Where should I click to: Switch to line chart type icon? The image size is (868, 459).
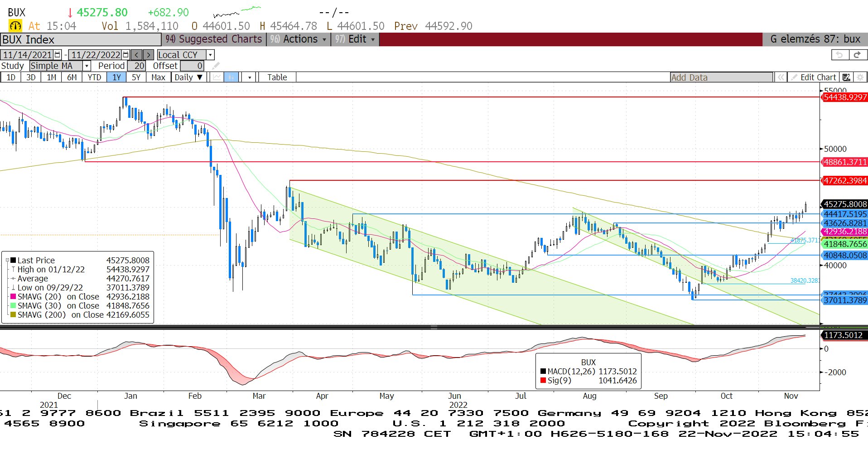[x=217, y=77]
